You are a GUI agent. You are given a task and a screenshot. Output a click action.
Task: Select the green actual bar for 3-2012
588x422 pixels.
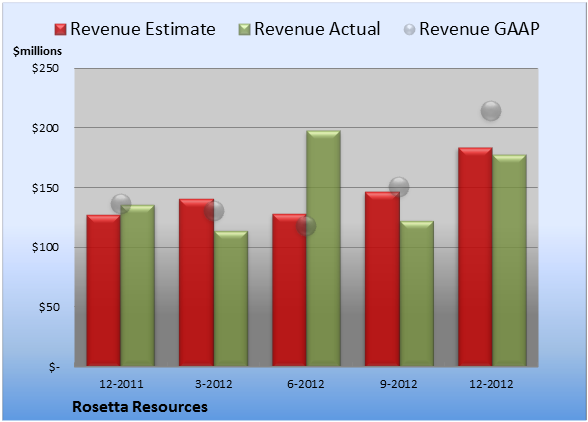click(x=231, y=299)
